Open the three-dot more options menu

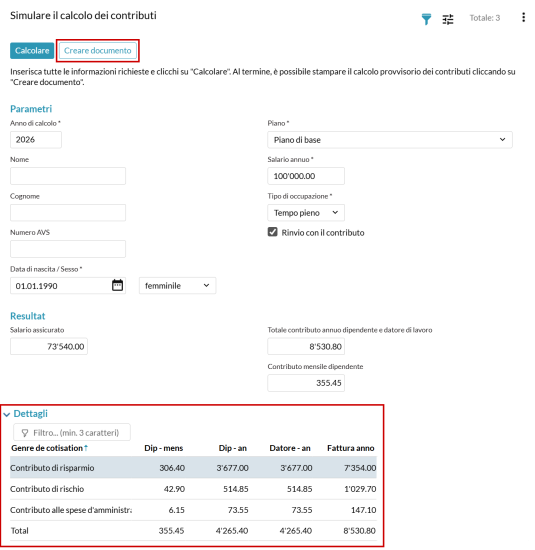(x=523, y=17)
